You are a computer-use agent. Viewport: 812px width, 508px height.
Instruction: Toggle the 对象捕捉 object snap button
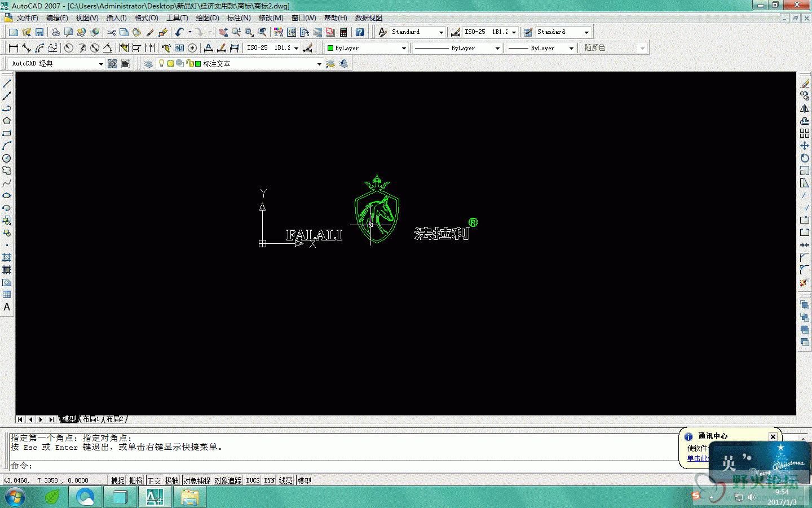[197, 480]
